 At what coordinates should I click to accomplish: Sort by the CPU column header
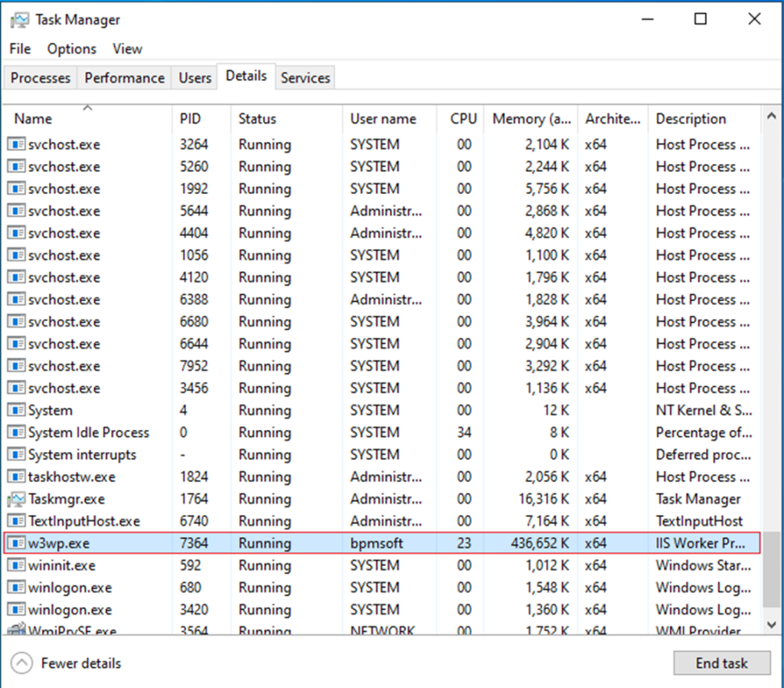point(460,119)
